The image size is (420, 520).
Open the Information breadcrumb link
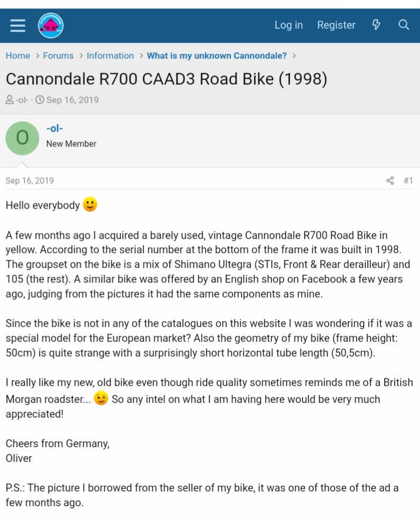pos(110,56)
